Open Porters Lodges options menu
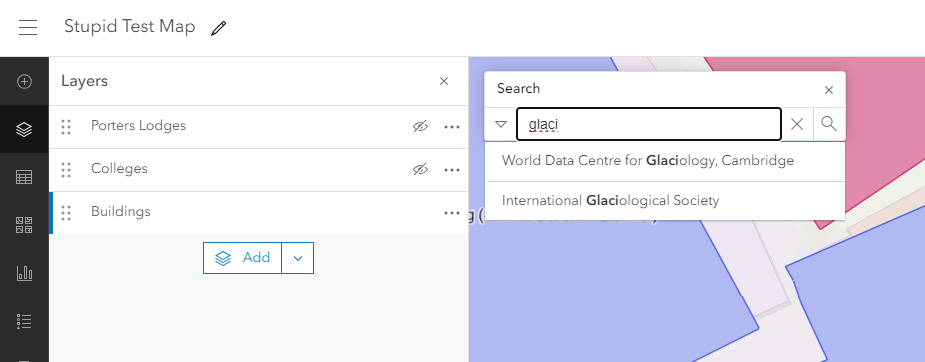Image resolution: width=925 pixels, height=362 pixels. point(452,127)
